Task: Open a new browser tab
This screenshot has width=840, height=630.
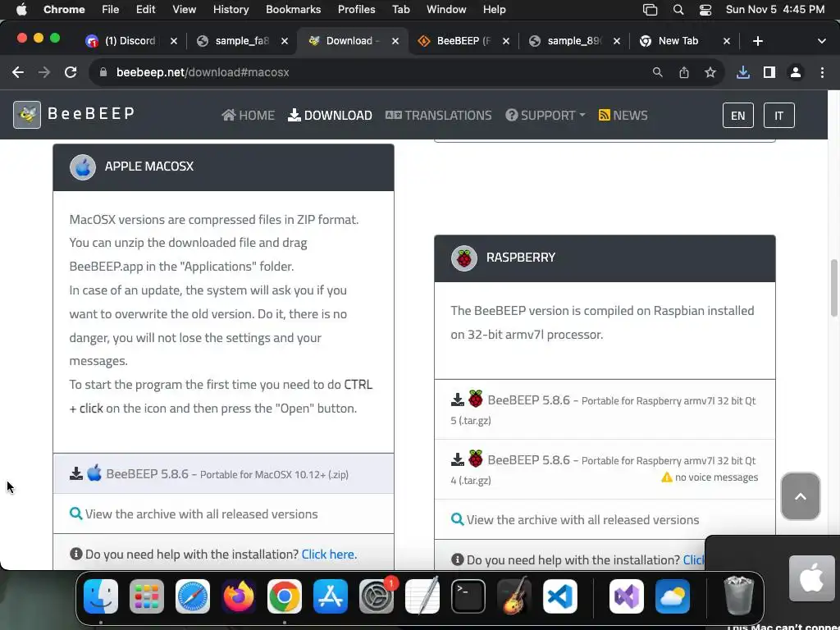Action: (757, 41)
